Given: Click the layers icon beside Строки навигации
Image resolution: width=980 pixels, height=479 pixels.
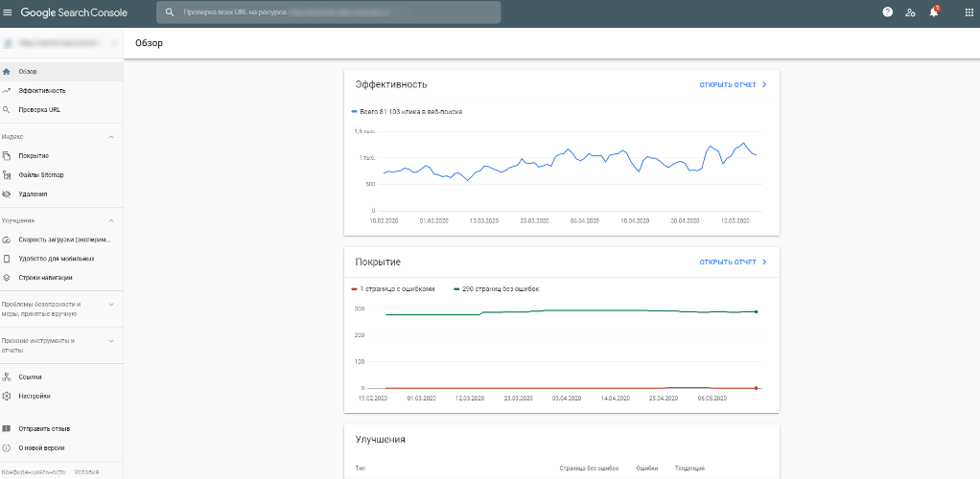Looking at the screenshot, I should coord(7,277).
